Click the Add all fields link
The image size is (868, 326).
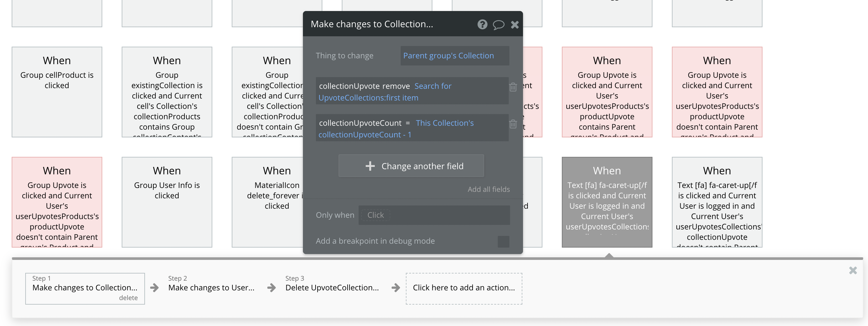[488, 189]
